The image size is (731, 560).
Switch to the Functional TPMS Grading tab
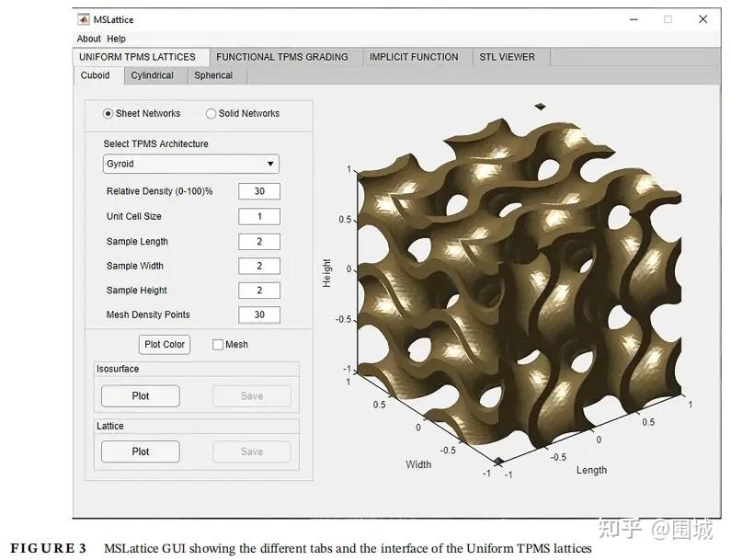pyautogui.click(x=286, y=57)
